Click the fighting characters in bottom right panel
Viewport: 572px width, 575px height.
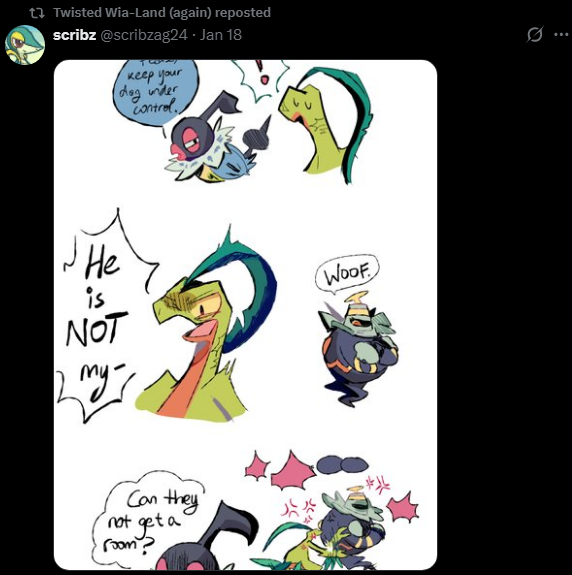click(330, 528)
